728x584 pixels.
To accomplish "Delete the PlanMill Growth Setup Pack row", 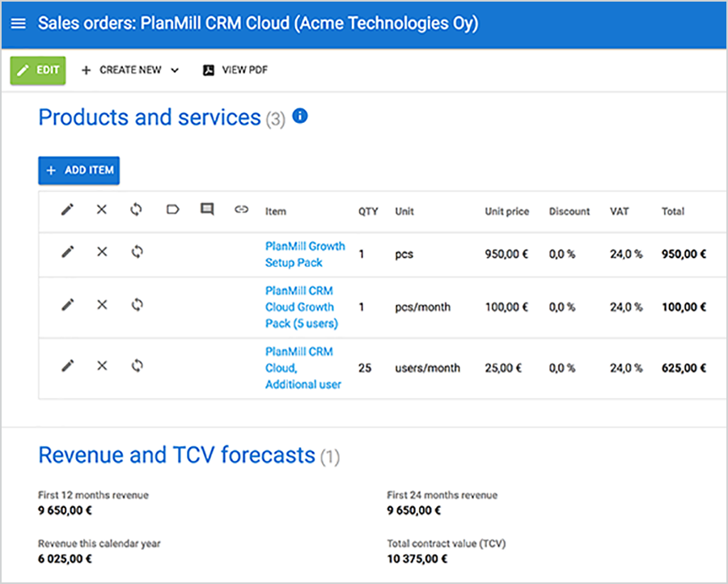I will pos(102,252).
